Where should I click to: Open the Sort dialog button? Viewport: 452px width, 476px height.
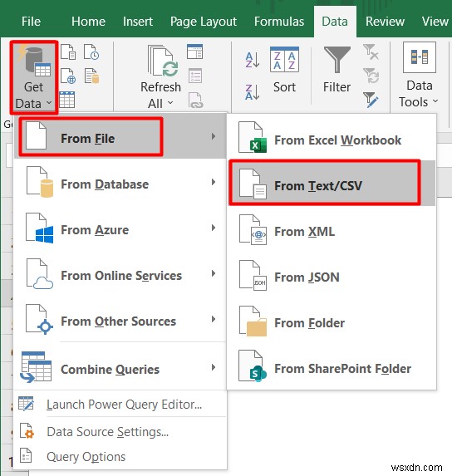[284, 70]
